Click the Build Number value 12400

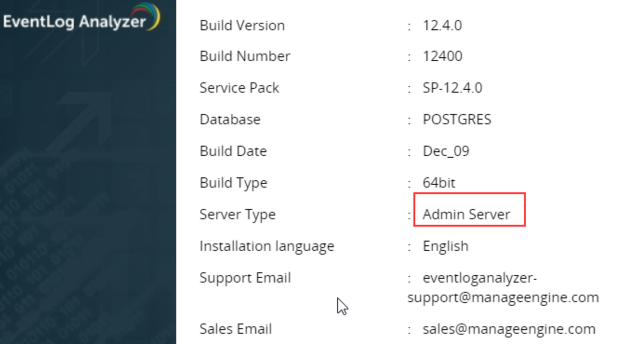click(442, 56)
